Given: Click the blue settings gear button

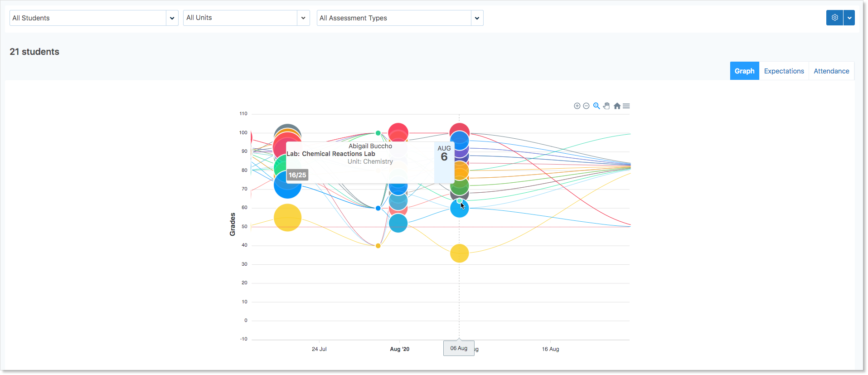Looking at the screenshot, I should [x=834, y=18].
